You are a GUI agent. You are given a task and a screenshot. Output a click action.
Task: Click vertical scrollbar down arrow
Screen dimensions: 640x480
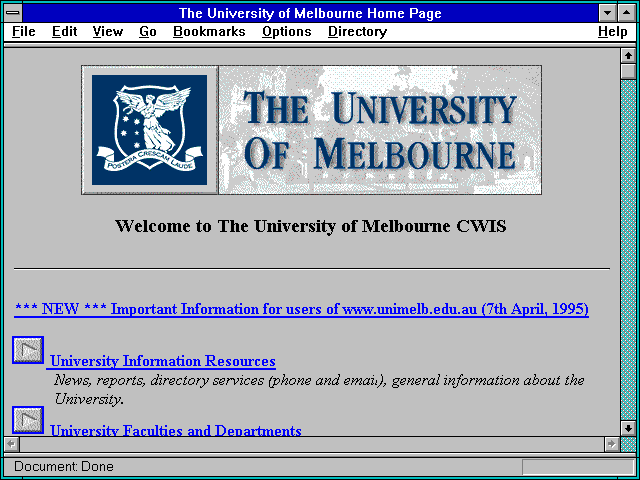click(x=628, y=428)
